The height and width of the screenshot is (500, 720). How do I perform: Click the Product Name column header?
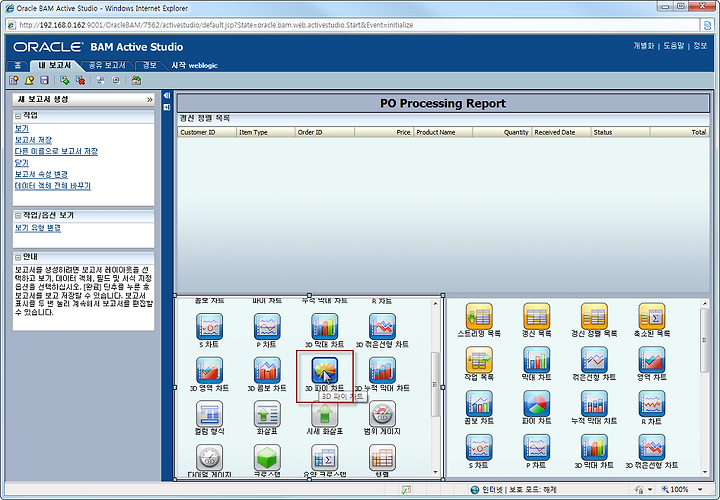[x=443, y=132]
